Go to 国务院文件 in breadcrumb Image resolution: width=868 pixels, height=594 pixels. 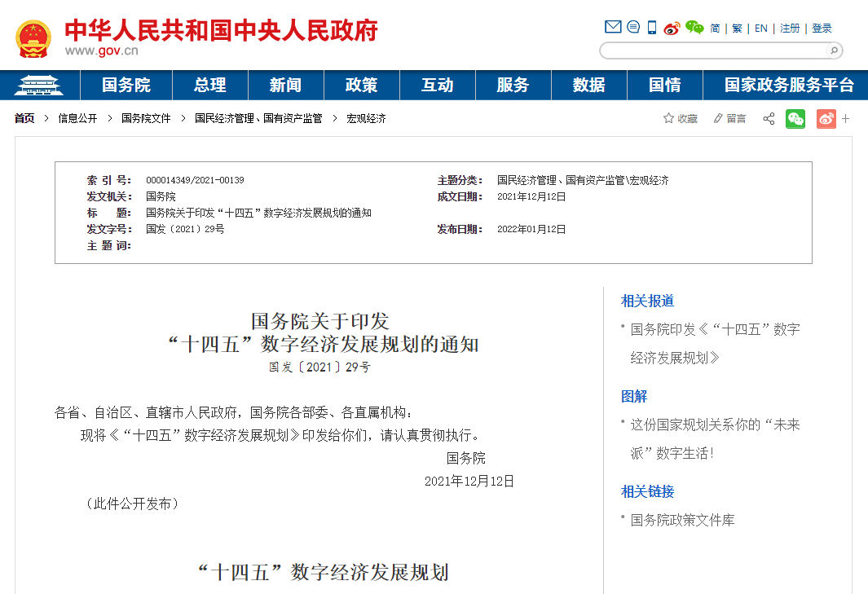(x=146, y=118)
